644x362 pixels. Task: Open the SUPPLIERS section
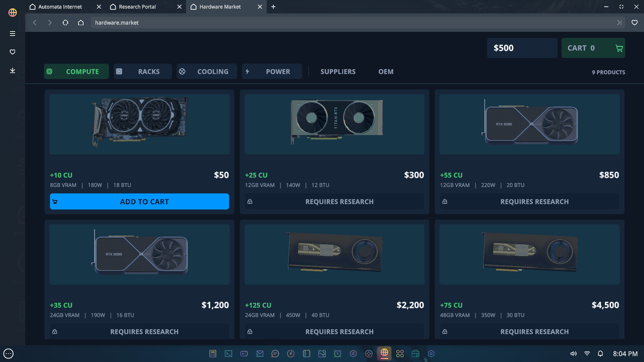point(338,72)
